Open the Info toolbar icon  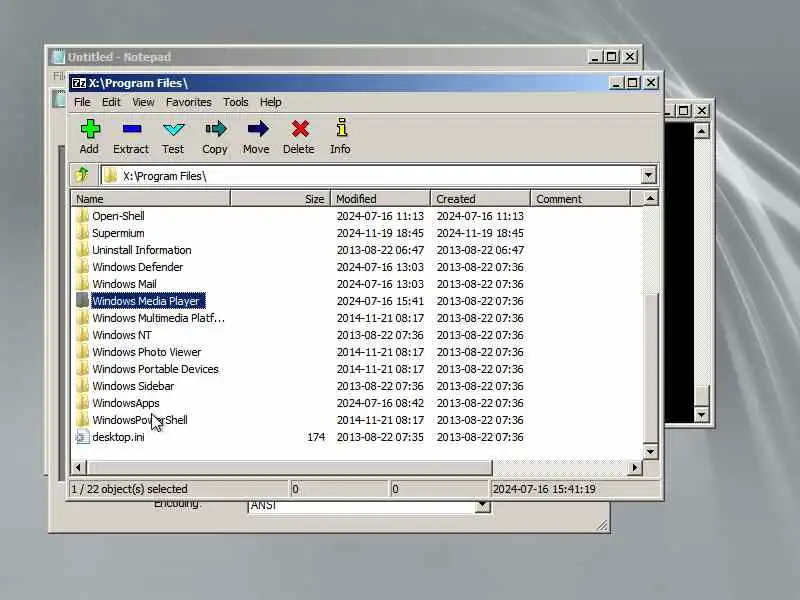pos(341,128)
